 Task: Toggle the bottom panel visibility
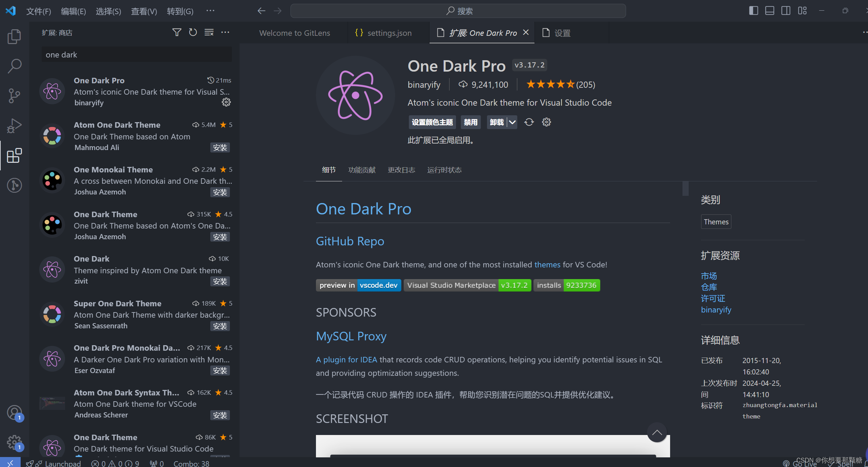click(x=770, y=11)
